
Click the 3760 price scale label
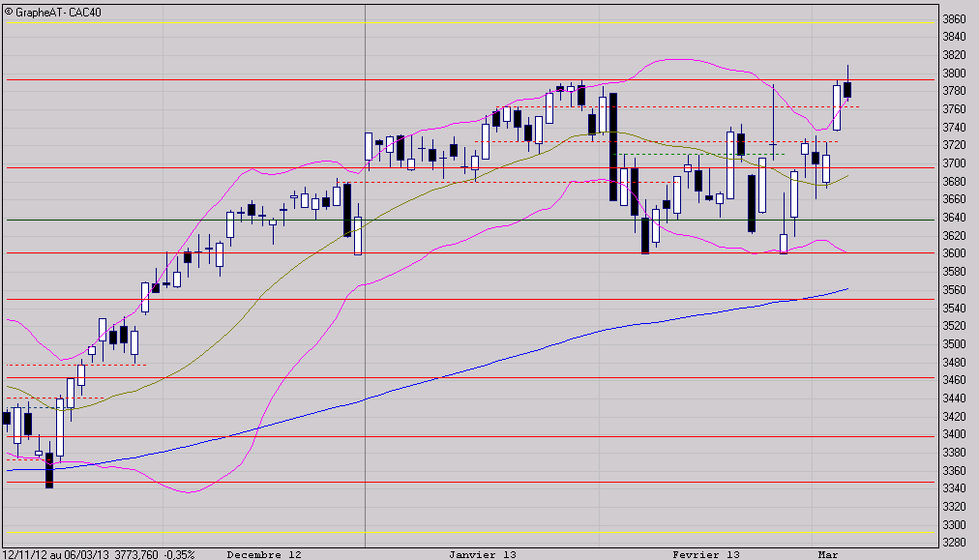(954, 109)
